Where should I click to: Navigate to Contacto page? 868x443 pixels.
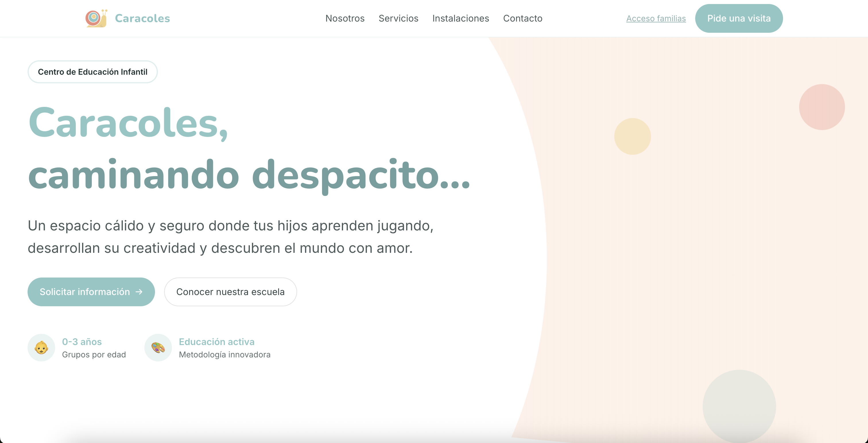522,18
